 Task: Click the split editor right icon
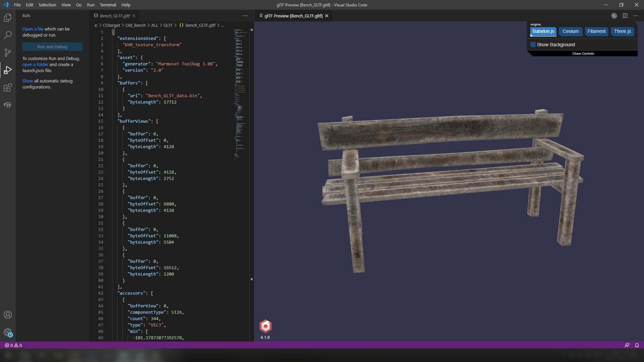(x=625, y=16)
